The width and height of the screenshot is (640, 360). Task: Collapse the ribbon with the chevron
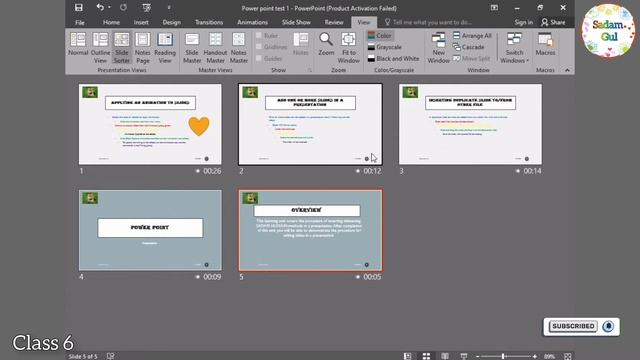[x=567, y=70]
